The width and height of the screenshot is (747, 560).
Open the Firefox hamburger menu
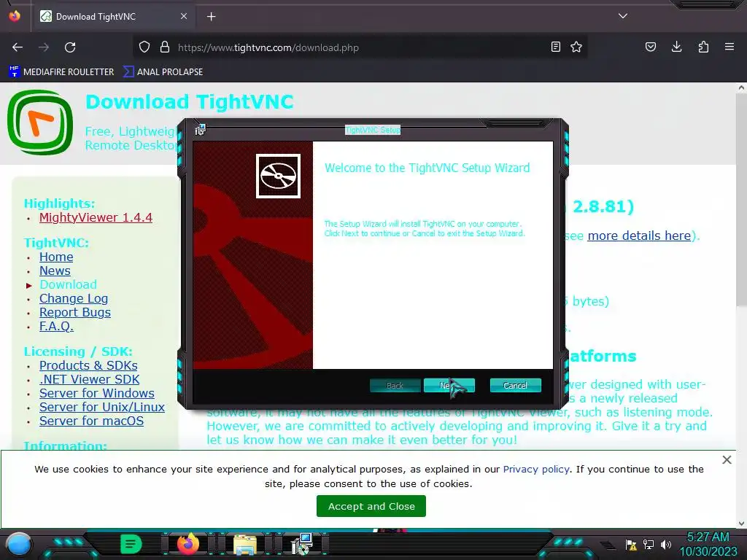coord(729,47)
